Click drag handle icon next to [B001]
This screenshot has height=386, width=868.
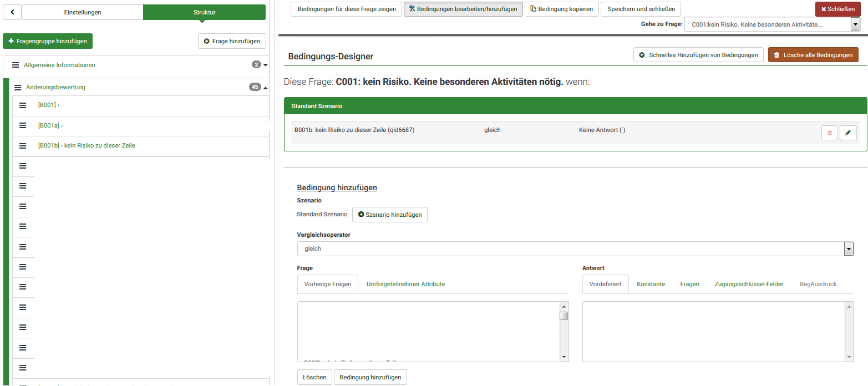point(23,105)
